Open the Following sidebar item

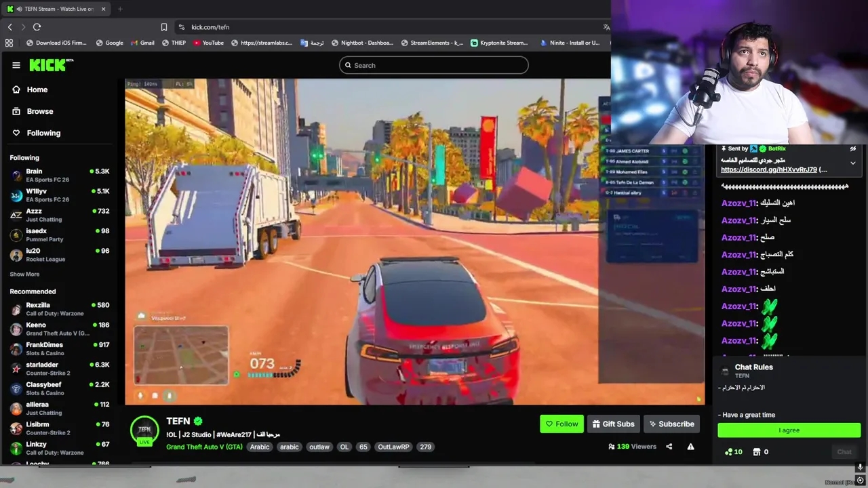[x=43, y=133]
